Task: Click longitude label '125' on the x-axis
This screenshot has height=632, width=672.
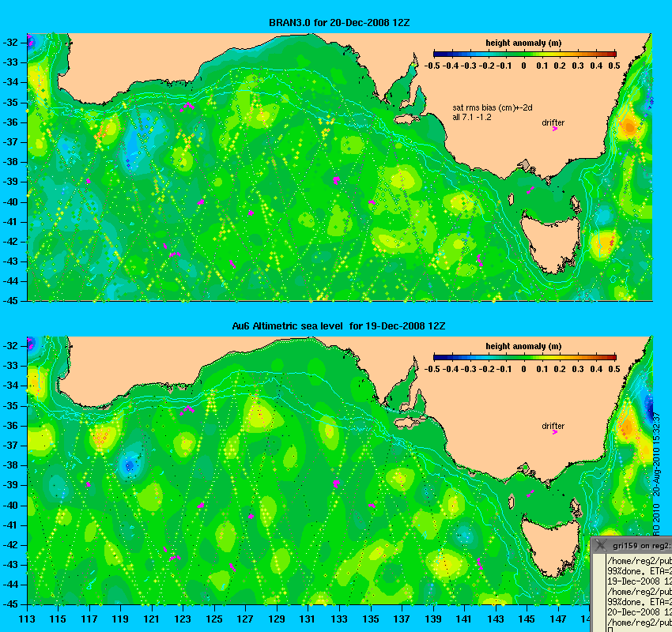Action: tap(214, 619)
